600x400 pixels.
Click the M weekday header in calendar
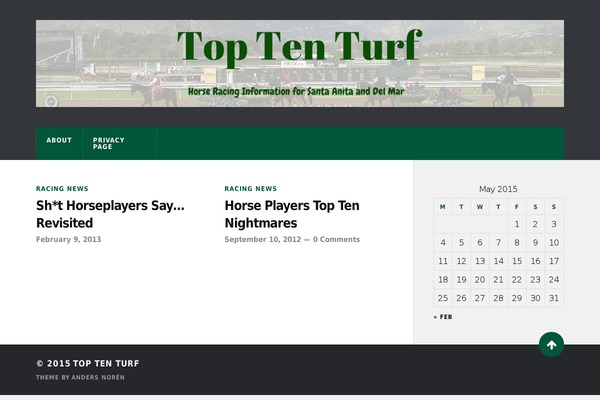(x=443, y=207)
